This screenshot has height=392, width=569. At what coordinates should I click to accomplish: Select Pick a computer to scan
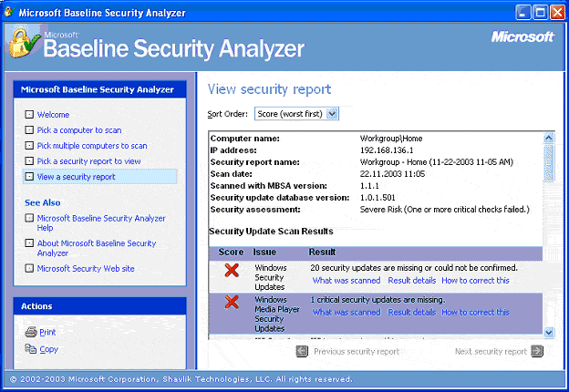[x=79, y=130]
